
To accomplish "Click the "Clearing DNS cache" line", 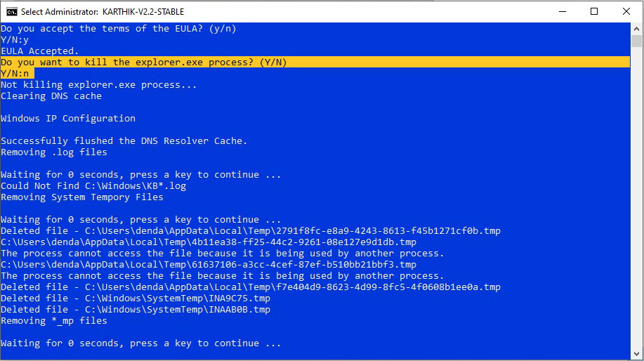I will coord(51,96).
